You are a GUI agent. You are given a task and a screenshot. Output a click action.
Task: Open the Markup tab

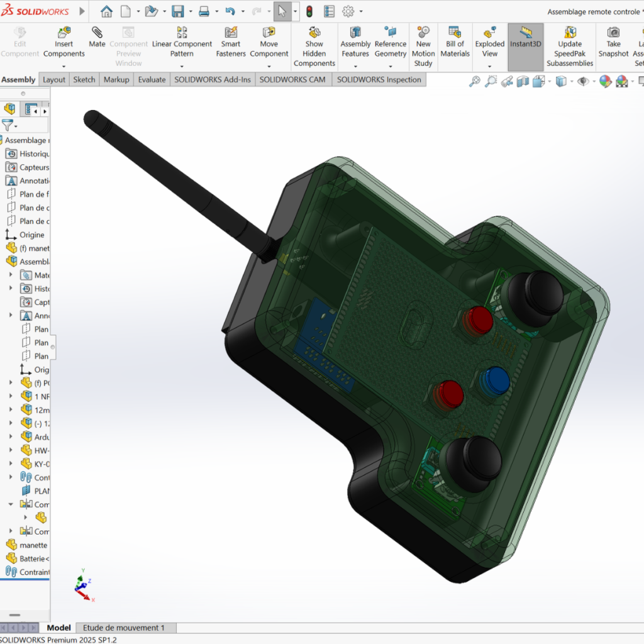[x=116, y=80]
